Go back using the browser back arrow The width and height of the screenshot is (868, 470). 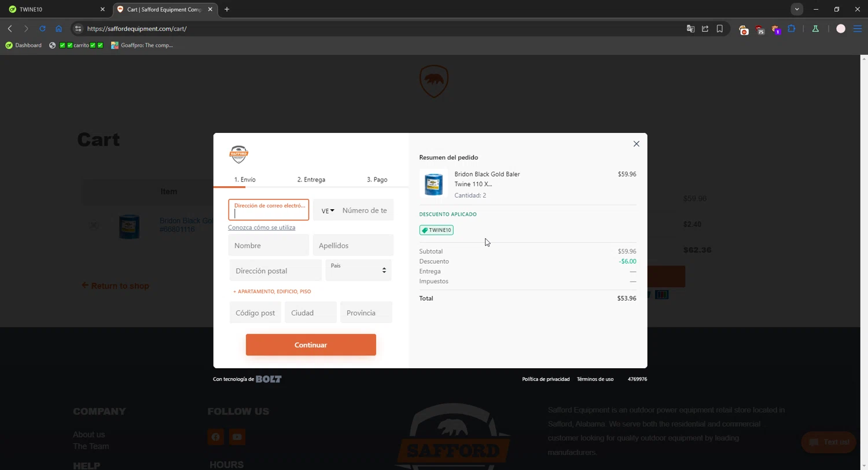tap(10, 28)
